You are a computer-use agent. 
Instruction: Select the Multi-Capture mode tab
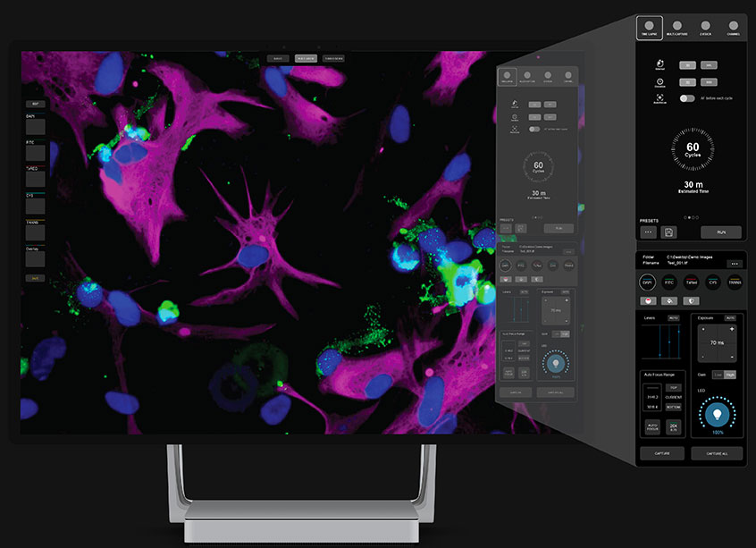(676, 29)
